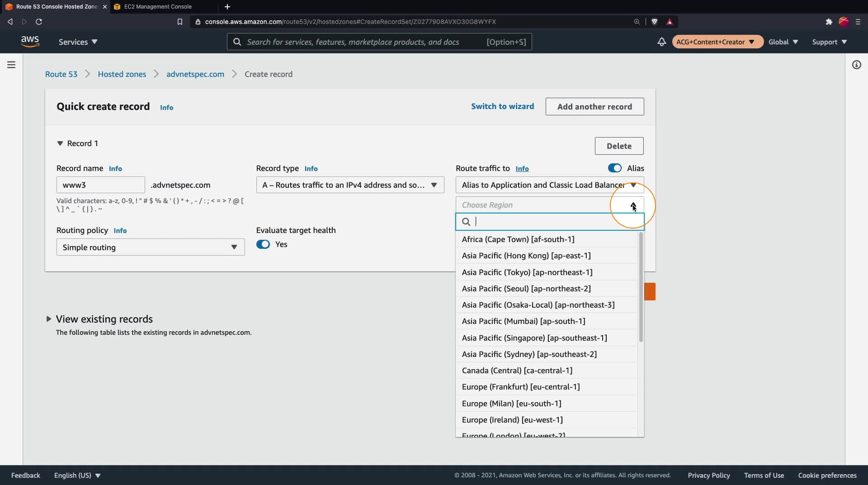Delete Record 1 with Delete button
The height and width of the screenshot is (485, 868).
coord(619,146)
